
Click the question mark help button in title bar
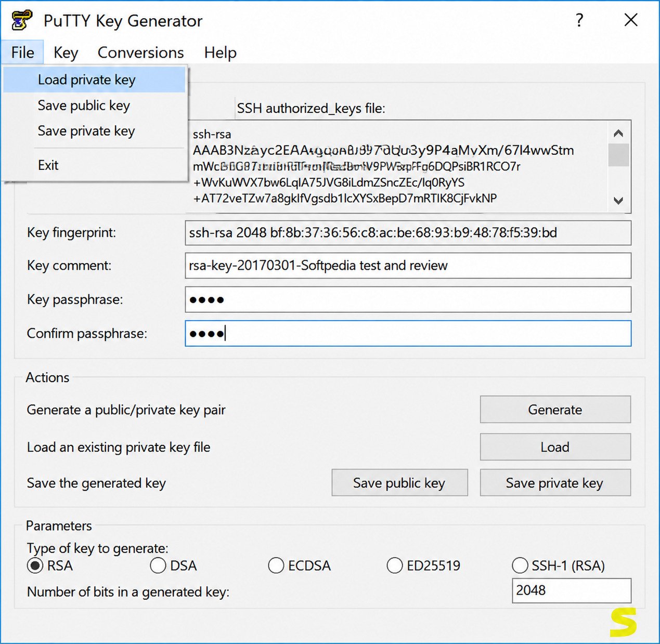click(579, 20)
